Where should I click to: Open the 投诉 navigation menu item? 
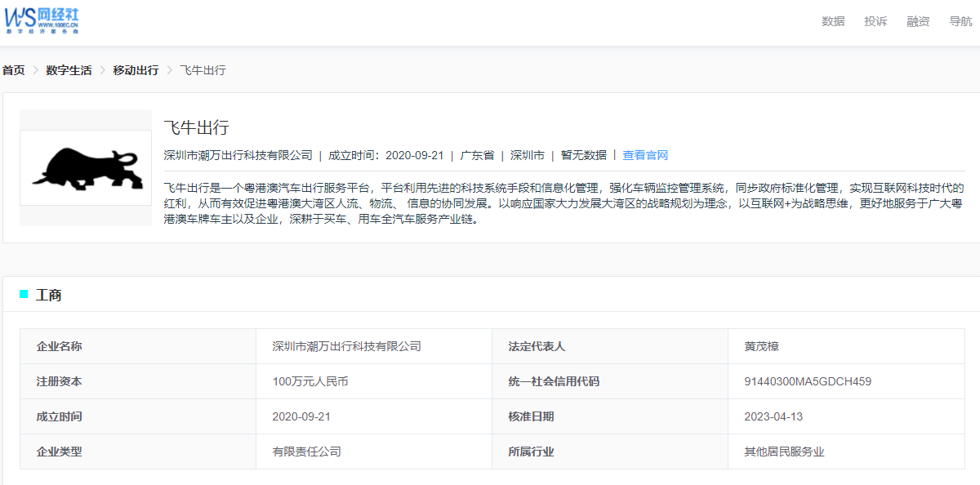point(875,21)
